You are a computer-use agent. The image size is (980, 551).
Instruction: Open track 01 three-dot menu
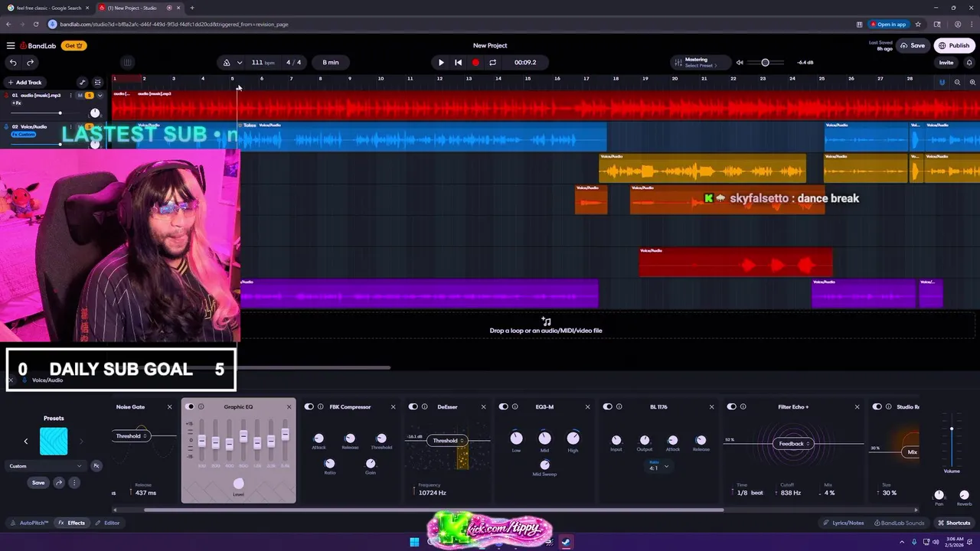(x=70, y=95)
